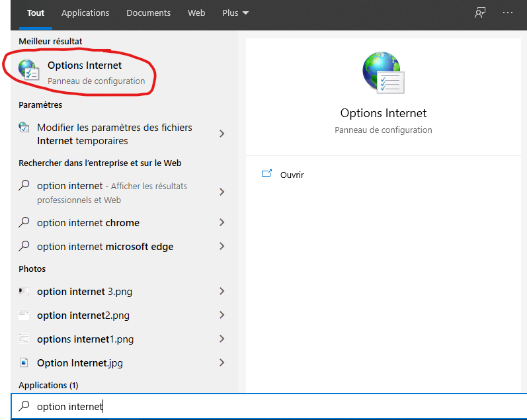Screen dimensions: 527x420
Task: Click thumbnail of option internet 3.png
Action: (24, 291)
